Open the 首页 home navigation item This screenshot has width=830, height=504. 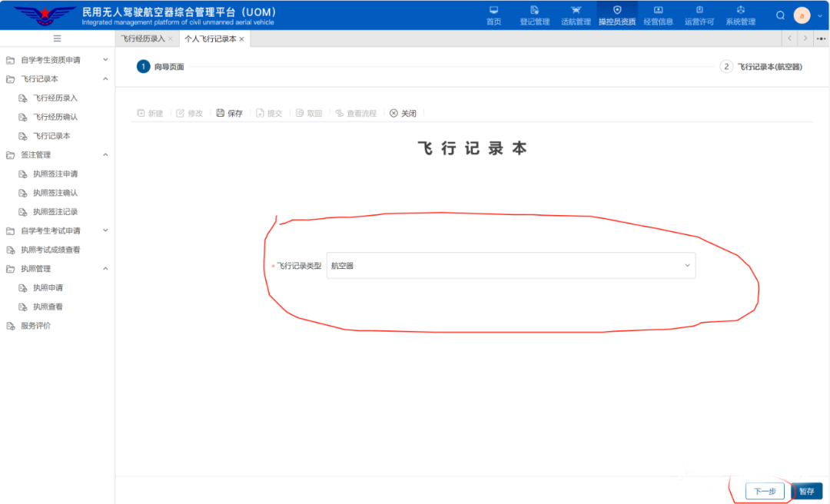(493, 15)
